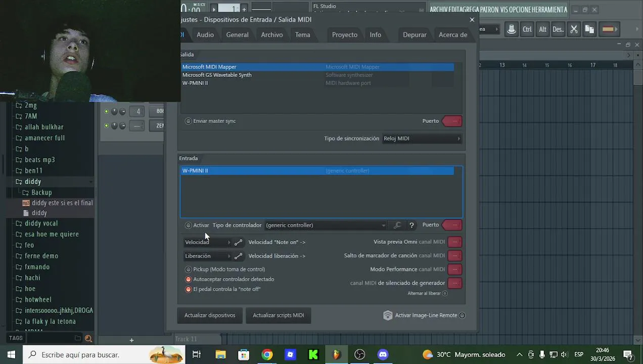Image resolution: width=643 pixels, height=364 pixels.
Task: Adjust the 808 channel pan knob
Action: (x=114, y=112)
